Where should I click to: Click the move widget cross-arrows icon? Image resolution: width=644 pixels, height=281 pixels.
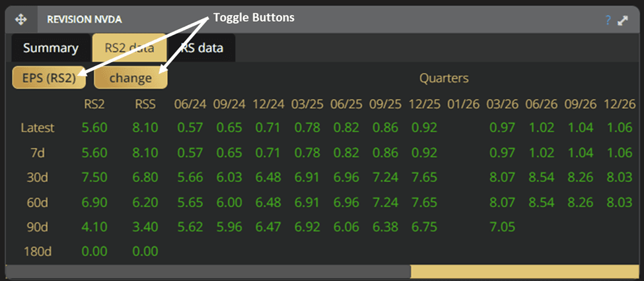[x=20, y=19]
